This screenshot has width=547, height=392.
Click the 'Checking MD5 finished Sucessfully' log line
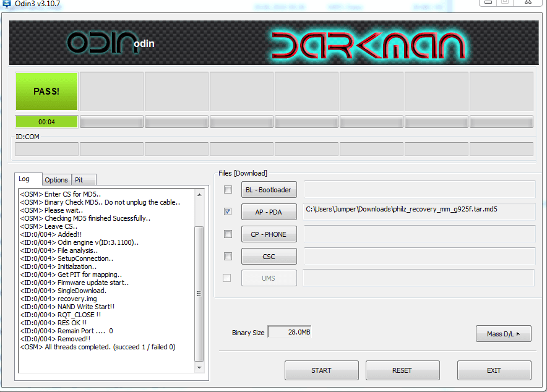tap(85, 218)
